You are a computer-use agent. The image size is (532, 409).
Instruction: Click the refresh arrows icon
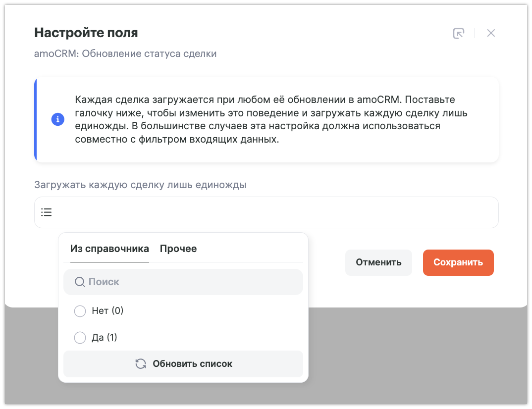click(x=141, y=364)
